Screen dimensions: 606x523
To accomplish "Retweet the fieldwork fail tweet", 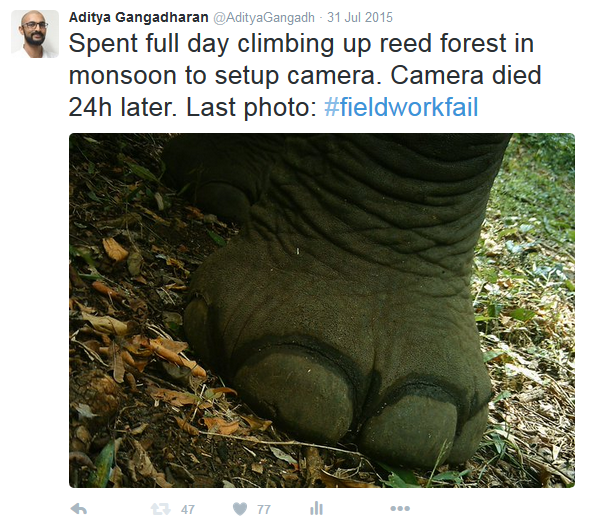I will (x=159, y=509).
